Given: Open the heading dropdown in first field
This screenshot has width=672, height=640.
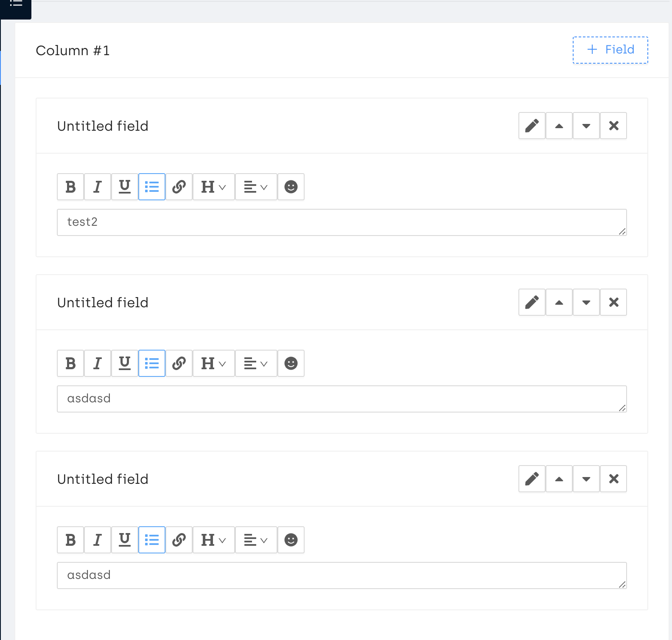Looking at the screenshot, I should [x=213, y=187].
